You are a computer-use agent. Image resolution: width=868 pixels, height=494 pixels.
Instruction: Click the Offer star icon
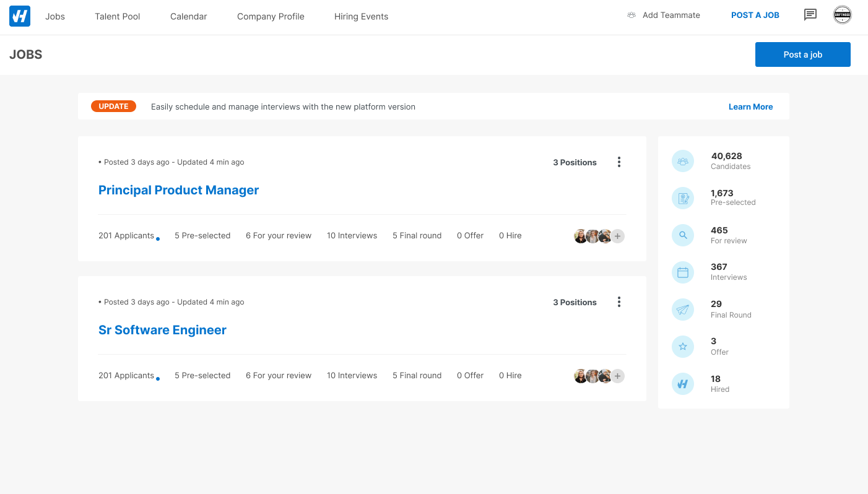pos(683,347)
